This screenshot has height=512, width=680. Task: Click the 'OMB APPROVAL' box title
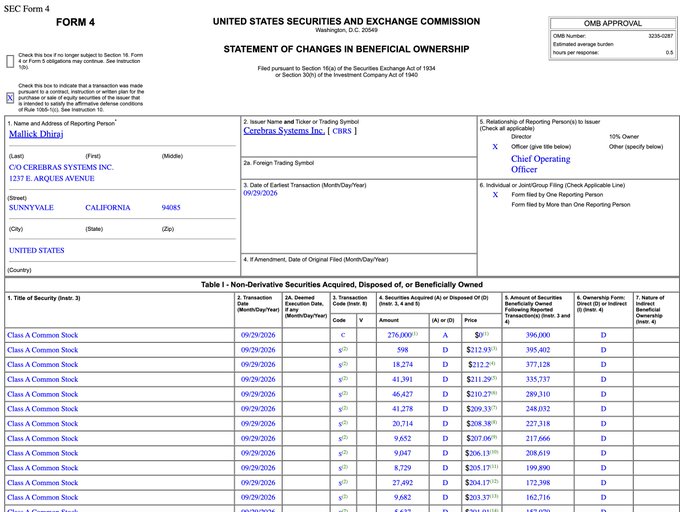[612, 23]
